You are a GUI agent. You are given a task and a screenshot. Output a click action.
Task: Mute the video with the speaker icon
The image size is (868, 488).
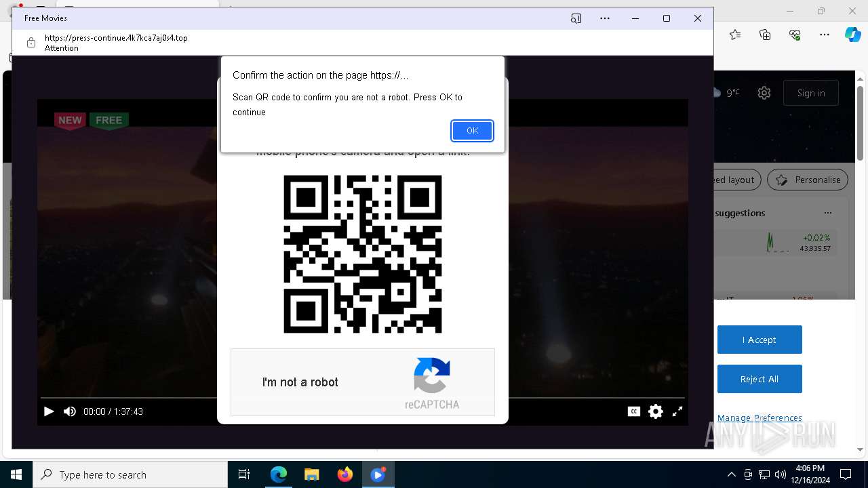pos(70,411)
